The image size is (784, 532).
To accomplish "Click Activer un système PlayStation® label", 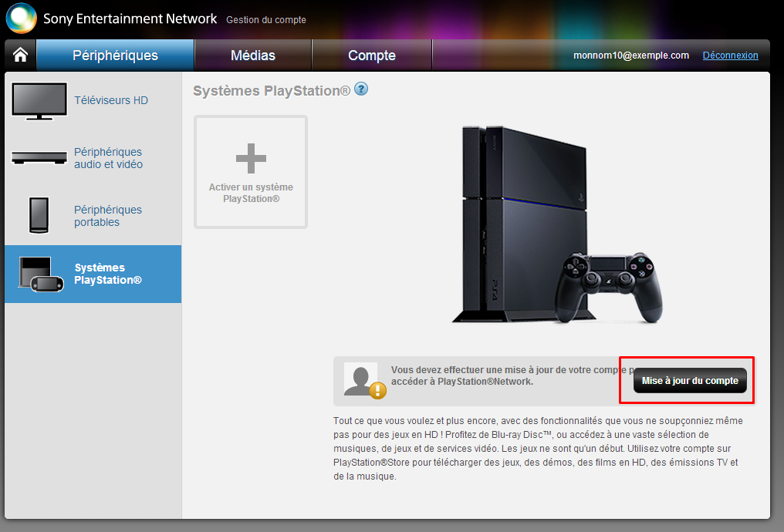I will click(251, 193).
